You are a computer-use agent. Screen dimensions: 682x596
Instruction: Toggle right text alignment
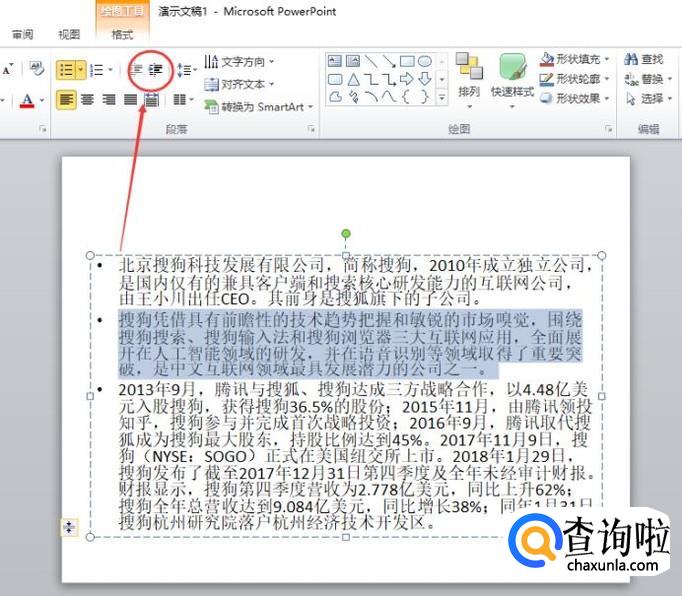109,100
